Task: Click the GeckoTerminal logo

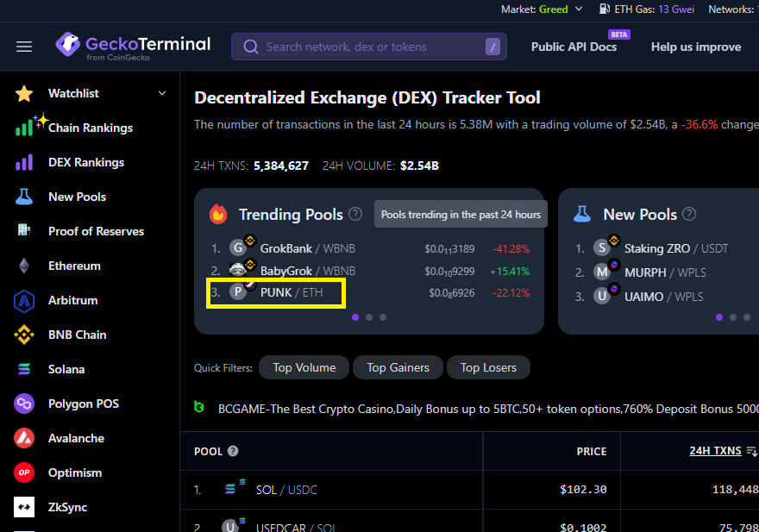Action: [133, 47]
